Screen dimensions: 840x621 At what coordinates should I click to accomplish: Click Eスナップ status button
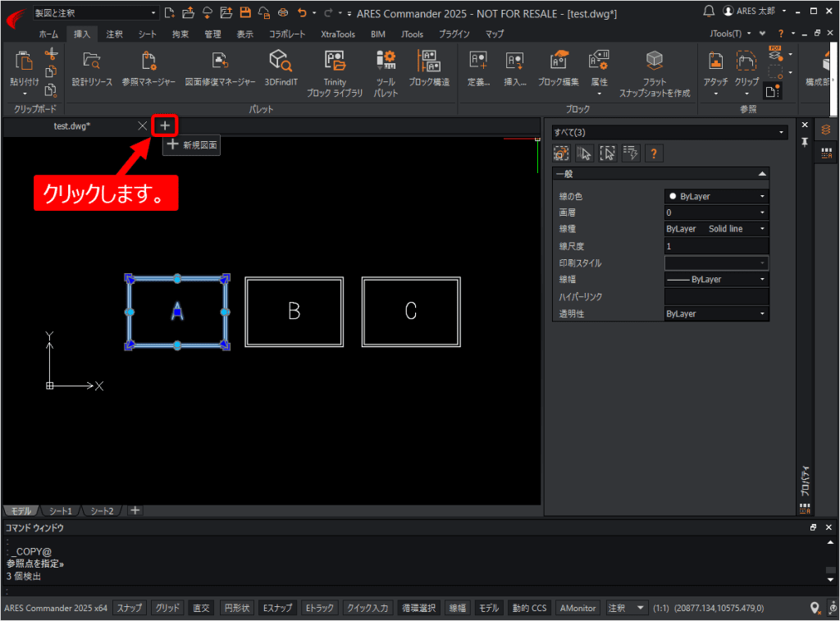point(277,608)
